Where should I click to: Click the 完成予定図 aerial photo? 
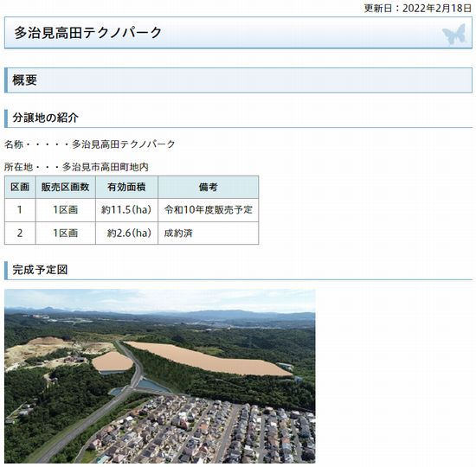point(160,376)
